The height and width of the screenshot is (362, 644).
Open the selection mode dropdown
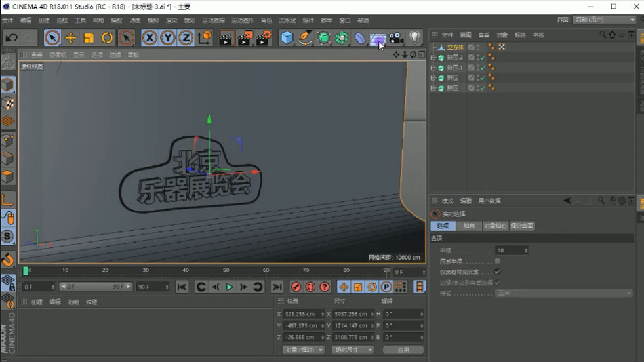pos(564,293)
